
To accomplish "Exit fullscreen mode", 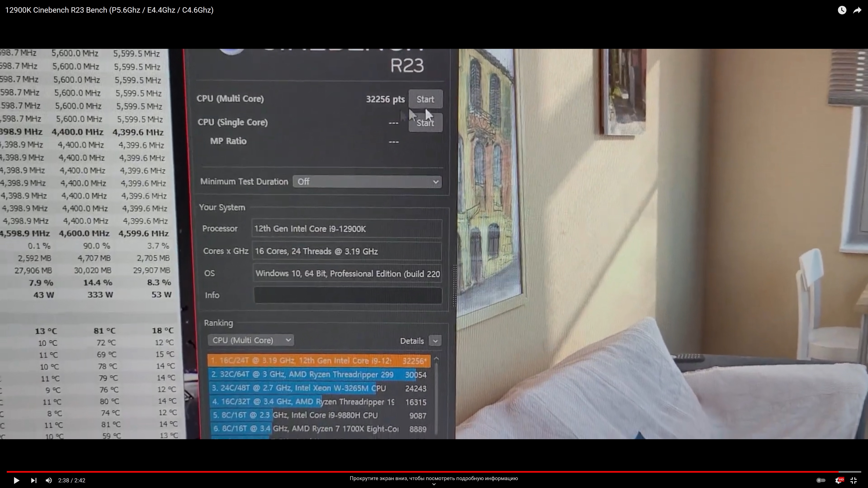I will tap(854, 480).
